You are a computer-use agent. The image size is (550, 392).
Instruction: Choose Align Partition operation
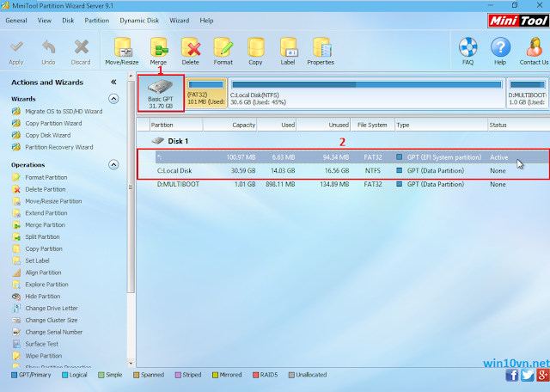pos(43,273)
